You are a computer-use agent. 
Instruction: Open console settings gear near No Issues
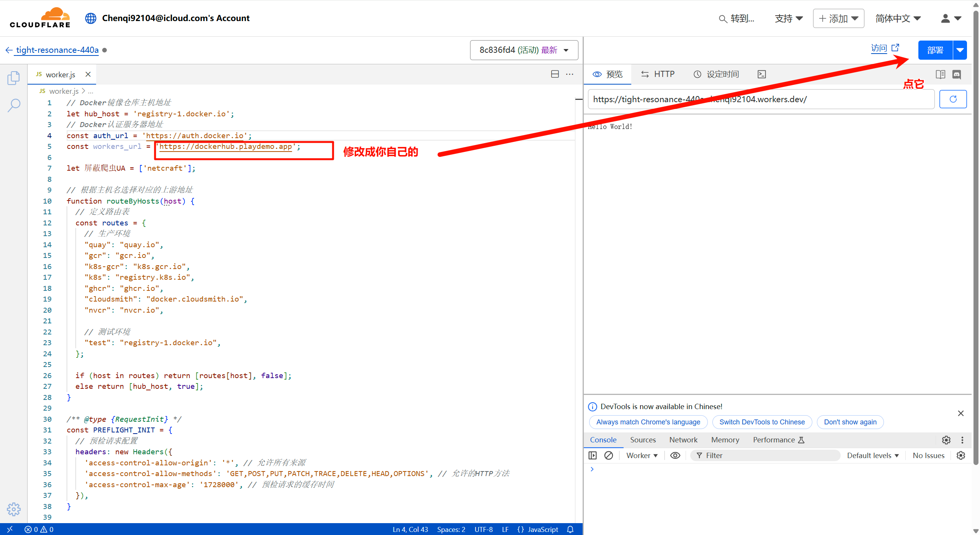pos(961,455)
